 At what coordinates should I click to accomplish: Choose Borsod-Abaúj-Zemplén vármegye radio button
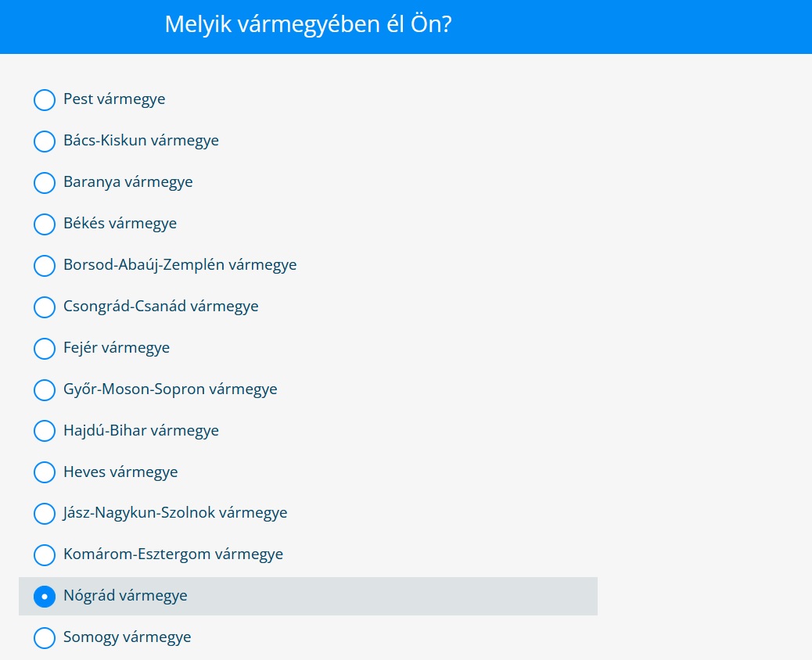point(45,266)
